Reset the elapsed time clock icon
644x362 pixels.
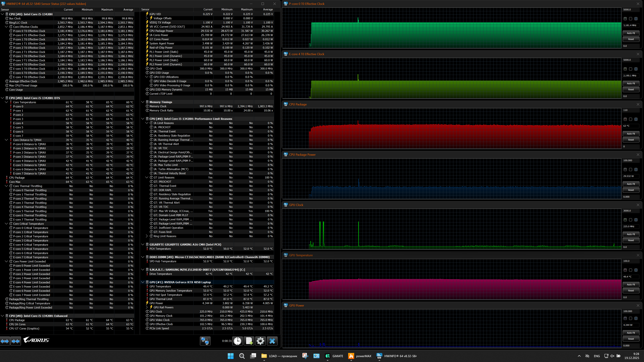pyautogui.click(x=237, y=341)
